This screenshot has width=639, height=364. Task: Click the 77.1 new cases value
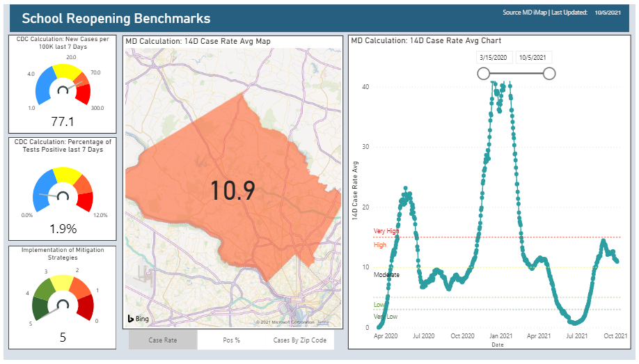coord(63,122)
